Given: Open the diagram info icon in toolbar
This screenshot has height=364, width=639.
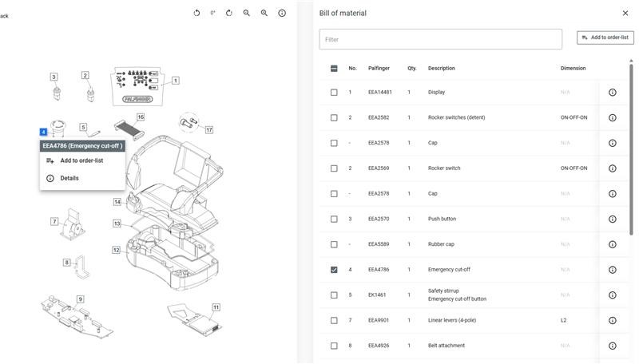Looking at the screenshot, I should 282,13.
